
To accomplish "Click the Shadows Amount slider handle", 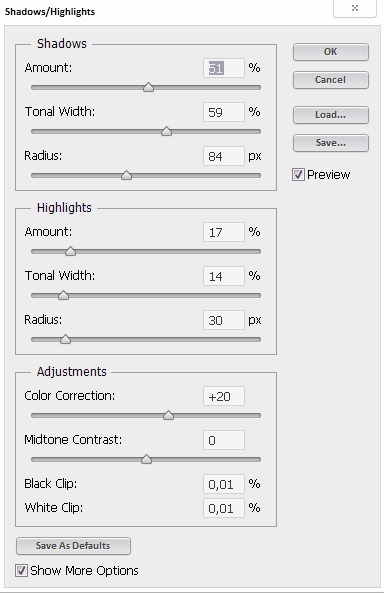I will tap(148, 87).
